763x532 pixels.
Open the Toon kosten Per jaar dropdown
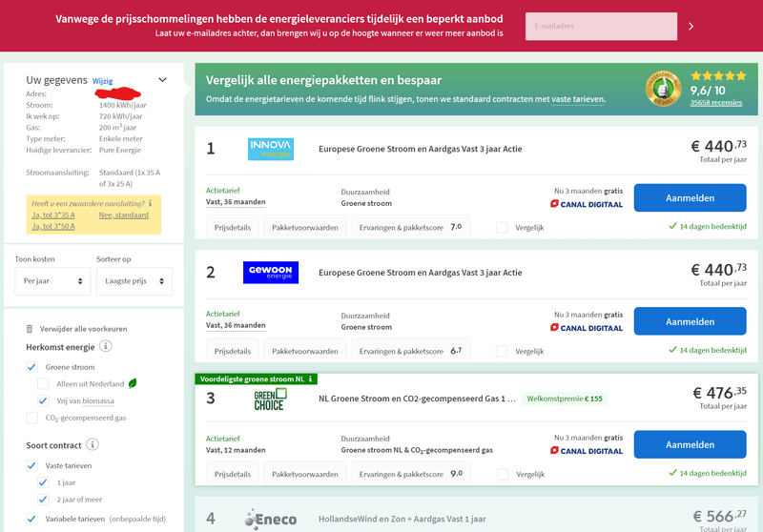click(52, 281)
